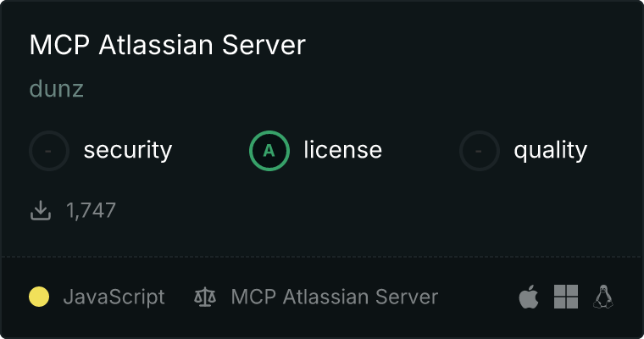644x339 pixels.
Task: Click the dashed divider above the footer
Action: click(322, 258)
